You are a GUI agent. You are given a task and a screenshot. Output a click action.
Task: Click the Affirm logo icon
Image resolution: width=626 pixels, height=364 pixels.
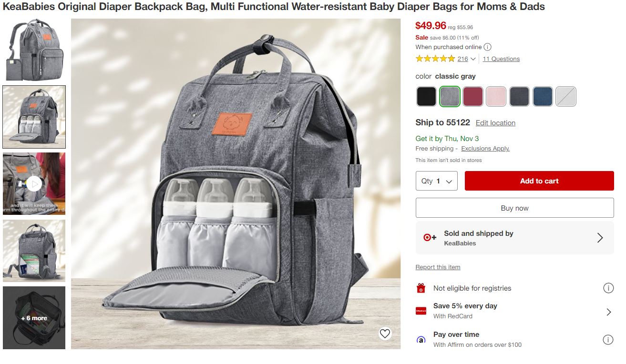(x=421, y=340)
